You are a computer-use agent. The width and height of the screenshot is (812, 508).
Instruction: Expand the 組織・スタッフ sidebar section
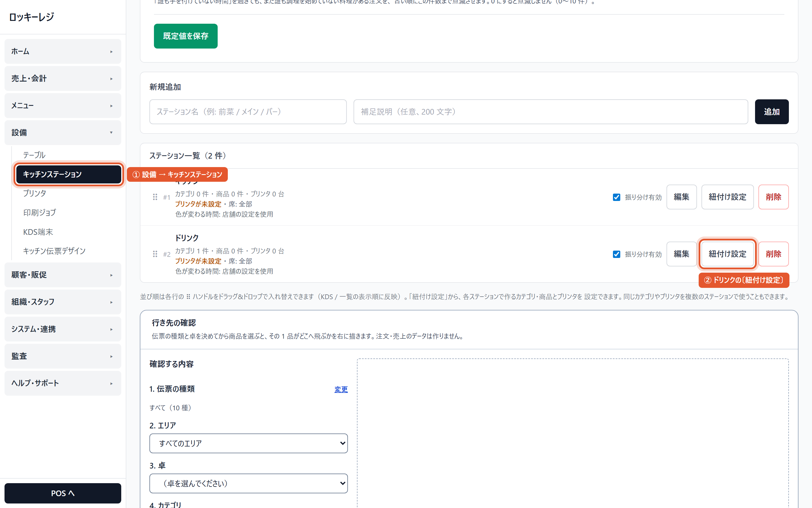pos(63,302)
